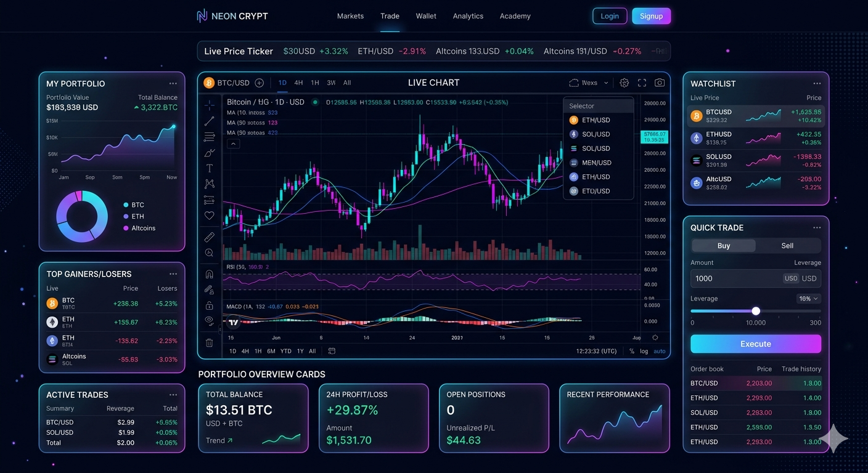Select the SOLUSD row in Watchlist
The image size is (868, 473).
coord(756,160)
